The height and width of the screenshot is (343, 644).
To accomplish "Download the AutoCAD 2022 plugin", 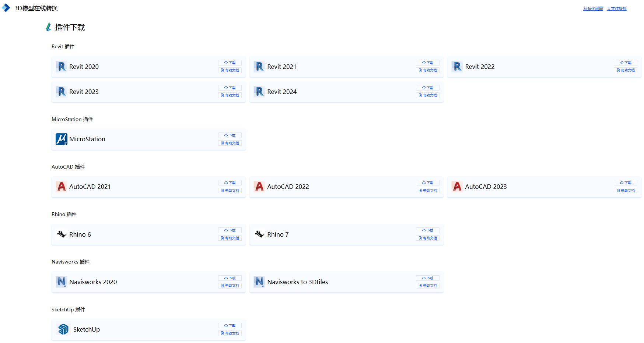I will (428, 183).
